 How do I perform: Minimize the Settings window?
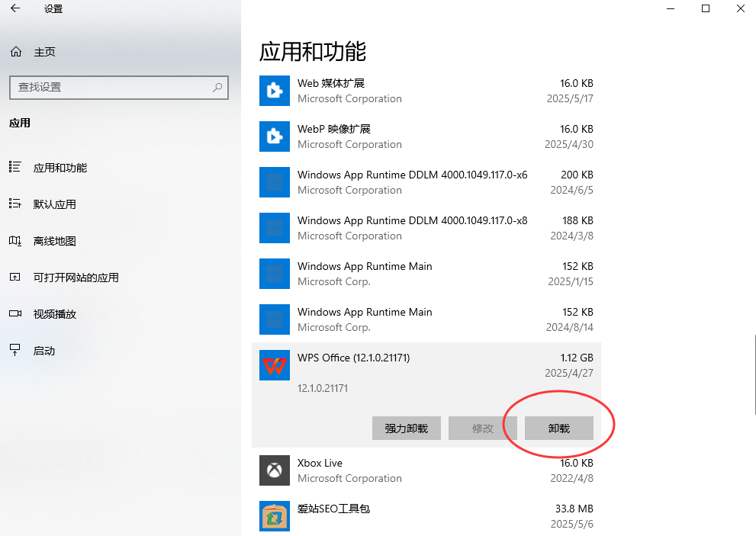[671, 8]
